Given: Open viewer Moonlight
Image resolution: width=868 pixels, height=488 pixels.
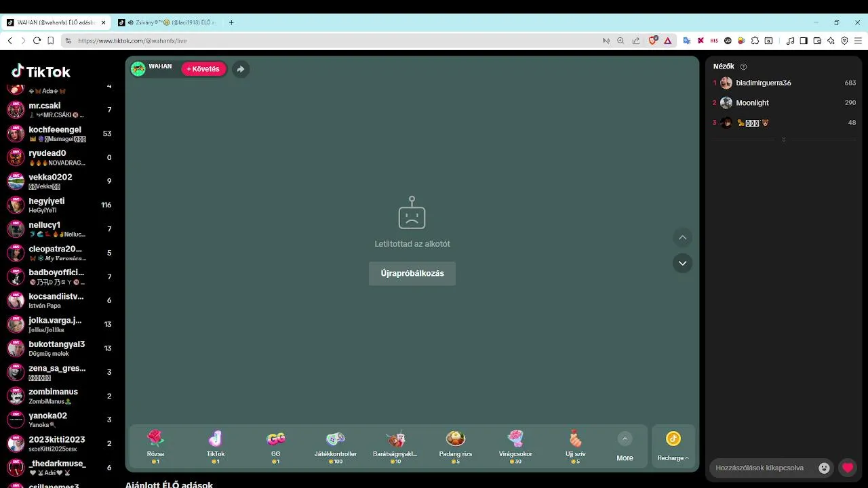Looking at the screenshot, I should [784, 103].
